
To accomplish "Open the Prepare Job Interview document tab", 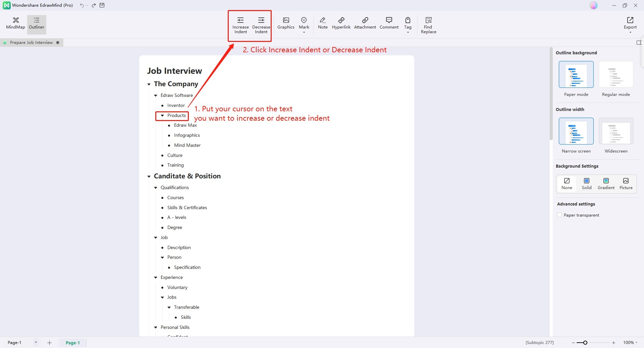I will click(32, 43).
